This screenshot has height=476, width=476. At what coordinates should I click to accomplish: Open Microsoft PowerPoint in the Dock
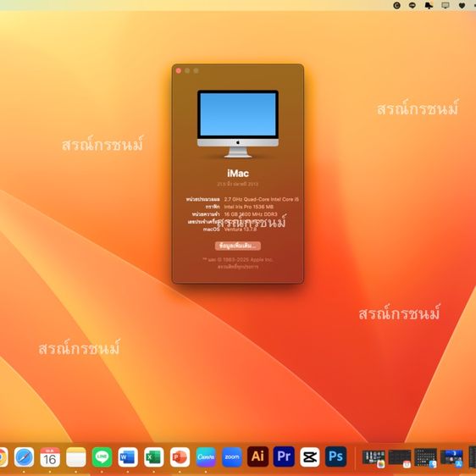[180, 457]
